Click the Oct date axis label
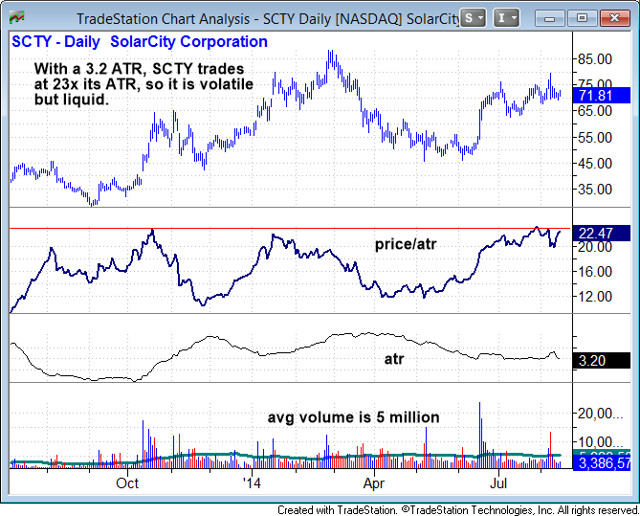This screenshot has height=516, width=640. (x=127, y=483)
